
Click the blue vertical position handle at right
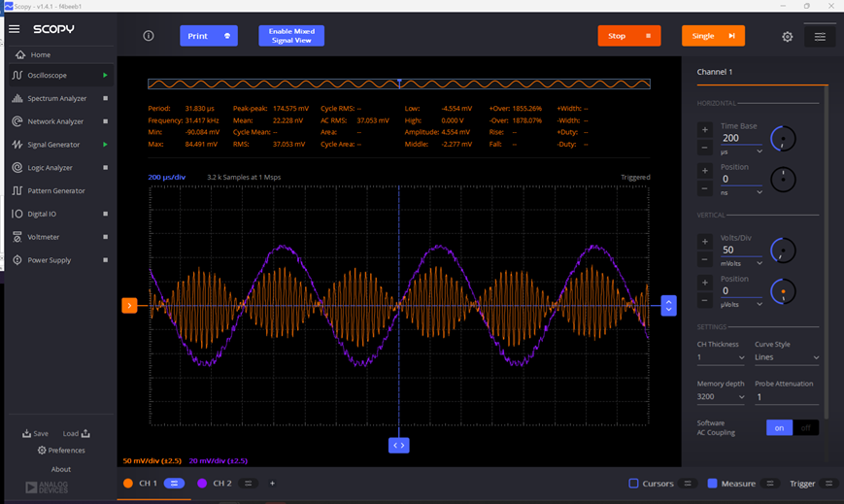(x=668, y=305)
